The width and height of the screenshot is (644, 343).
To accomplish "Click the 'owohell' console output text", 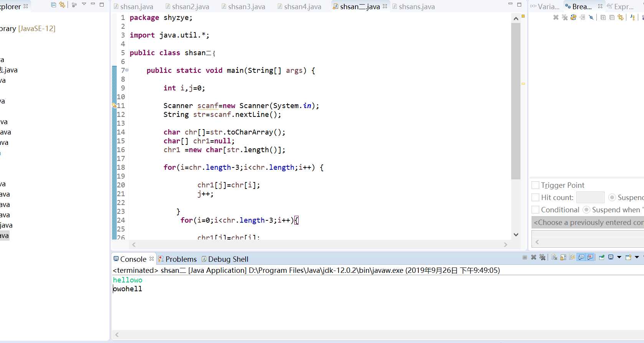I will 127,289.
